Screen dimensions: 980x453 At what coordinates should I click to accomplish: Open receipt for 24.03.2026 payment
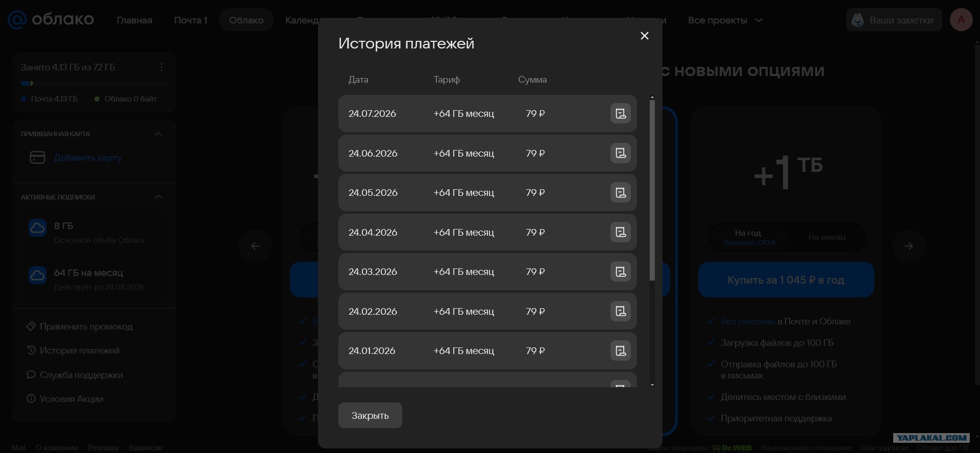pyautogui.click(x=621, y=271)
